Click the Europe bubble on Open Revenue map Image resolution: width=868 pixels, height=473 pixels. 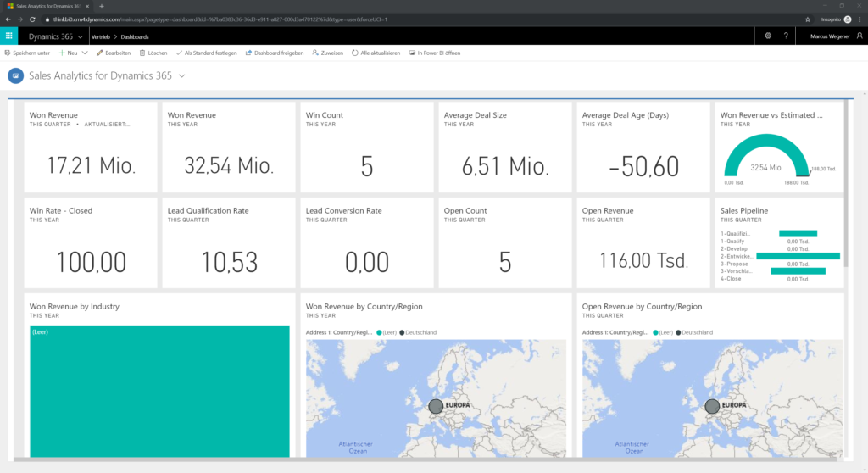[712, 406]
